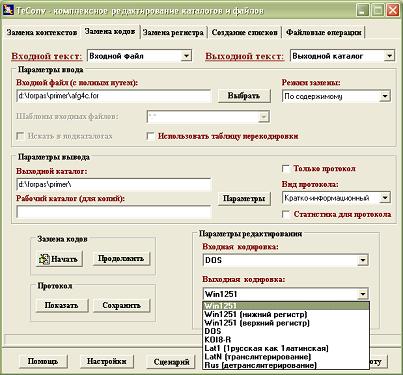Enable Статистика для протокола checkbox

[x=286, y=214]
